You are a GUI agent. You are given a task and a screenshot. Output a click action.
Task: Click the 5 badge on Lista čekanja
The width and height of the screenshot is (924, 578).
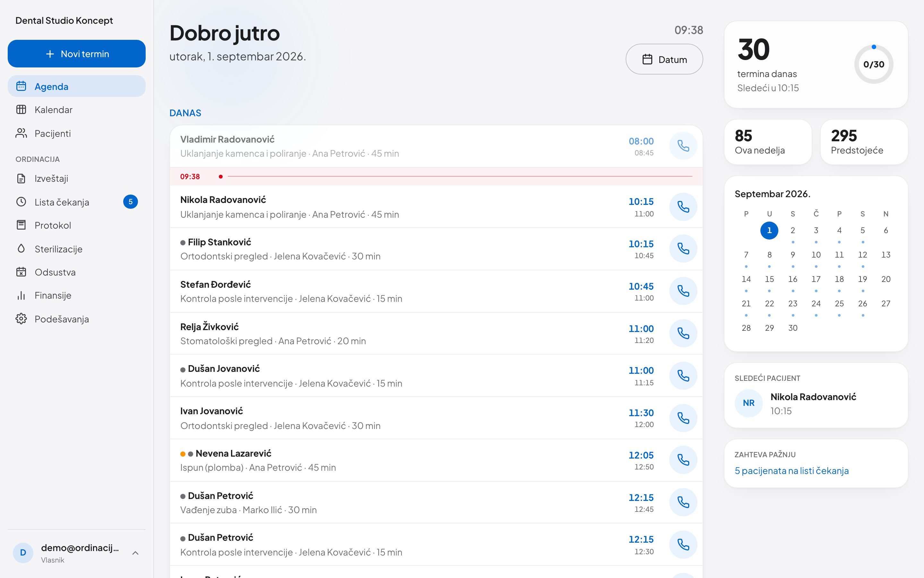tap(130, 202)
